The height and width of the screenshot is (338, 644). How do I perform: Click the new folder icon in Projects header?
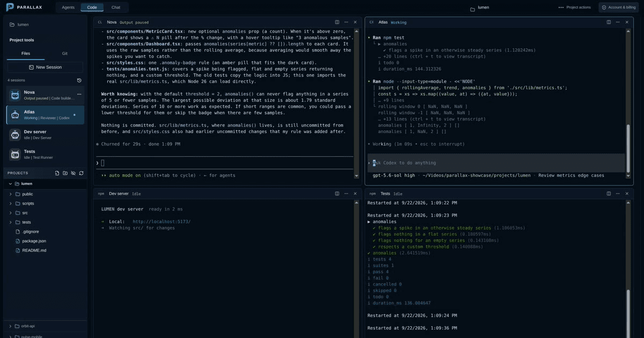tap(65, 173)
